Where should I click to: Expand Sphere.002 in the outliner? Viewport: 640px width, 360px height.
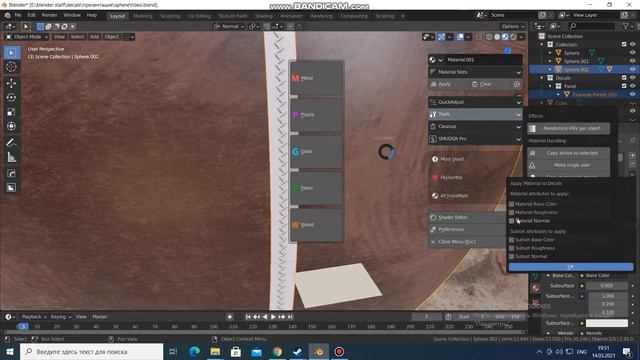click(550, 69)
